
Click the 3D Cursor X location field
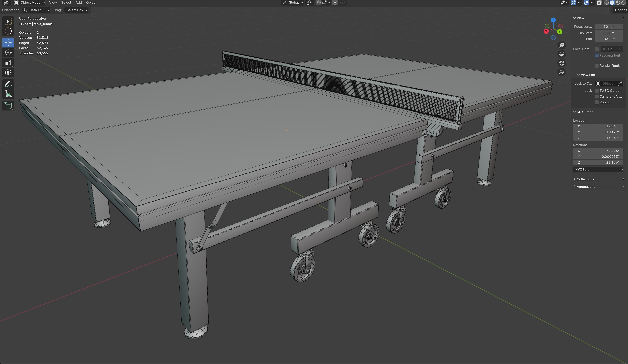coord(598,126)
